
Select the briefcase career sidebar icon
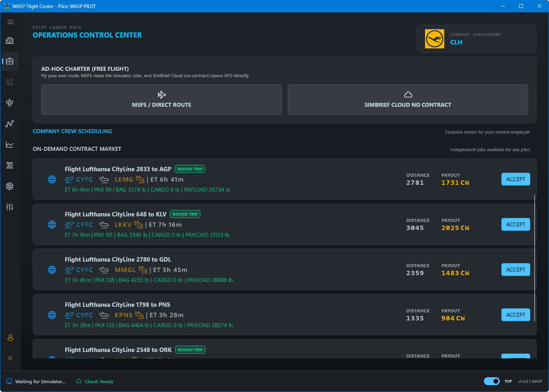click(x=10, y=61)
